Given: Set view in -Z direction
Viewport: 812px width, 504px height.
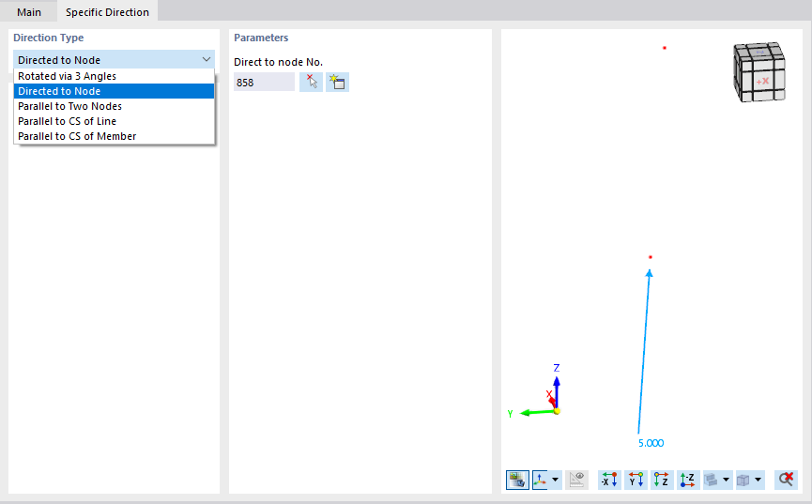Looking at the screenshot, I should (688, 480).
